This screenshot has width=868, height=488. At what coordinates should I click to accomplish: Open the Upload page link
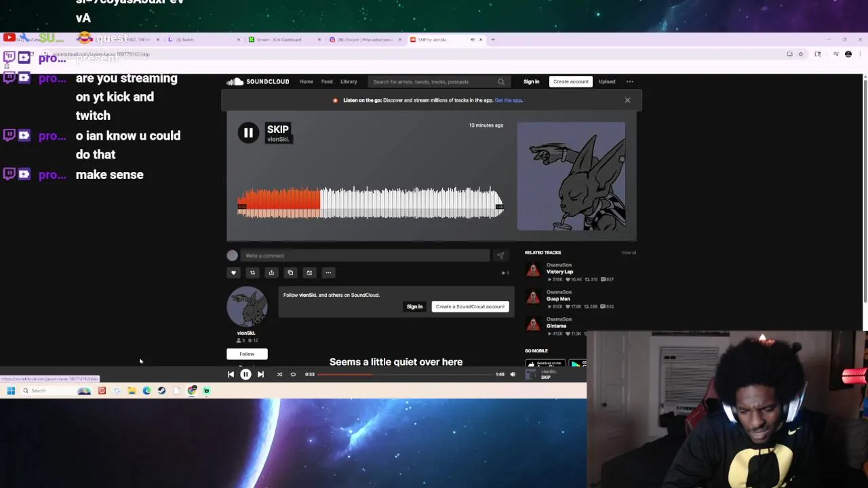(607, 81)
